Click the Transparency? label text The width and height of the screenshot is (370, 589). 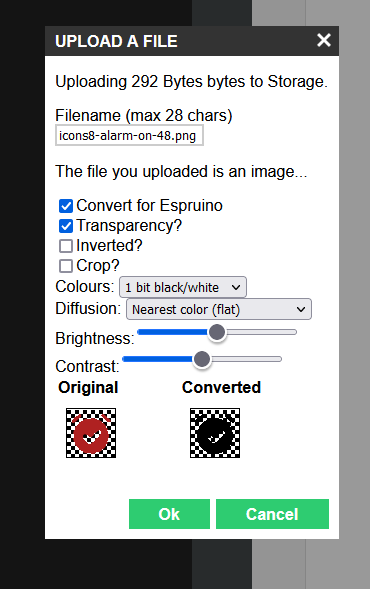[129, 225]
